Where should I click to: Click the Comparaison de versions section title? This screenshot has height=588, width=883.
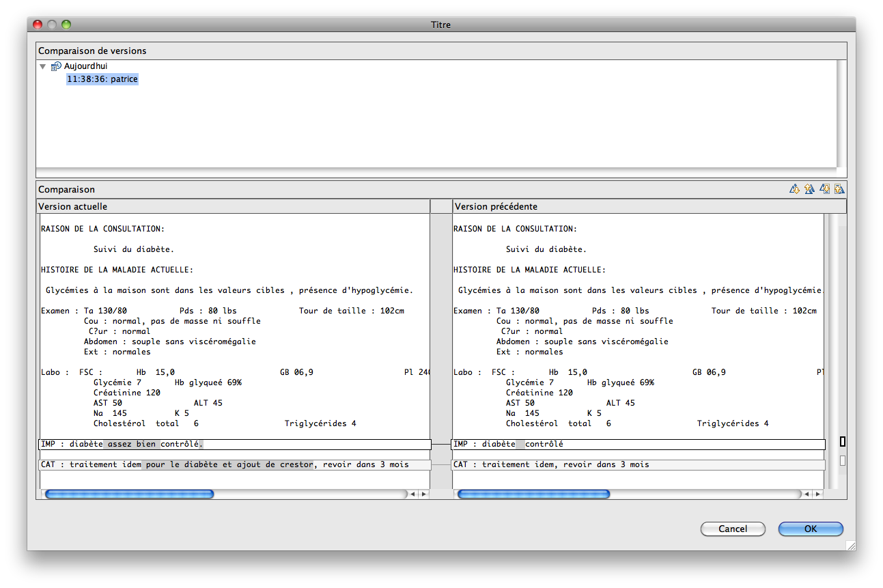coord(92,51)
